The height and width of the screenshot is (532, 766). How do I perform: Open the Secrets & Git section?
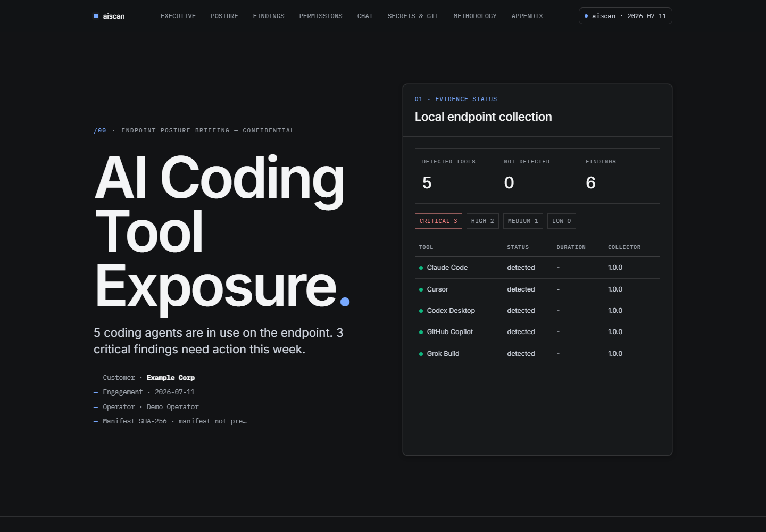tap(413, 16)
